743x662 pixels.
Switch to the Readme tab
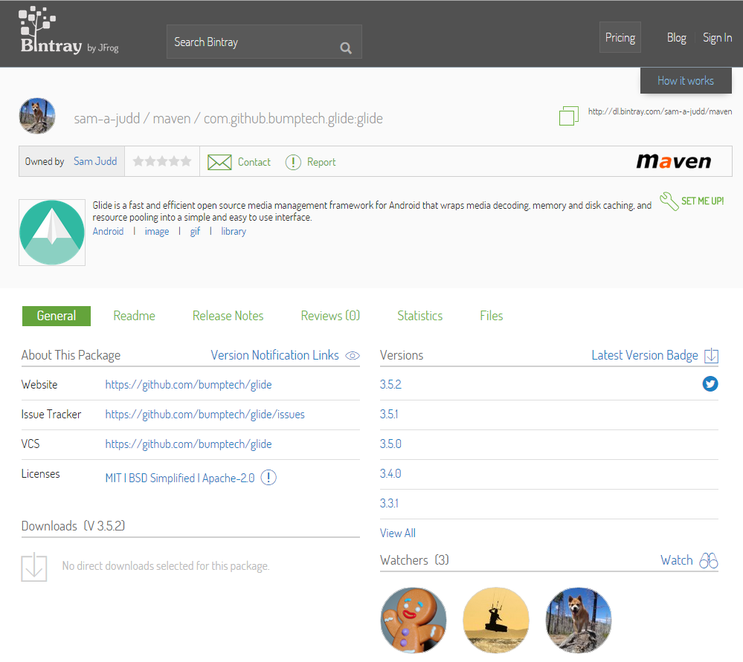pyautogui.click(x=134, y=316)
